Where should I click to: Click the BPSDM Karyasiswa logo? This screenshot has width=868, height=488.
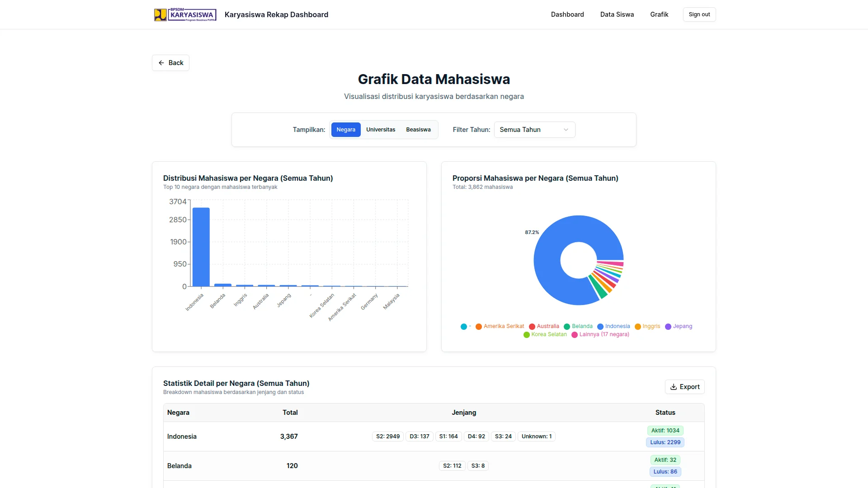184,14
